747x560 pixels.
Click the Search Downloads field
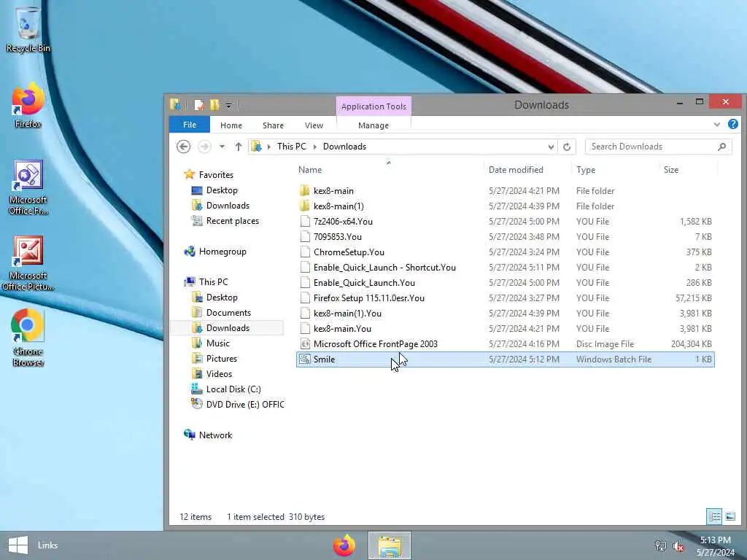click(658, 147)
